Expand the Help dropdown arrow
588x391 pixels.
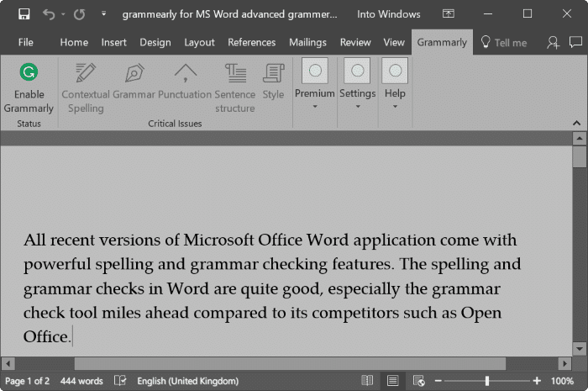pyautogui.click(x=395, y=107)
